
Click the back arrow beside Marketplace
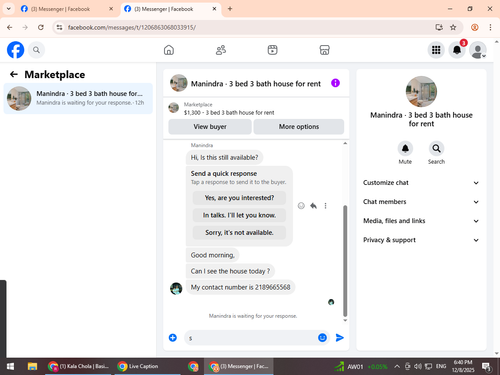click(x=14, y=74)
